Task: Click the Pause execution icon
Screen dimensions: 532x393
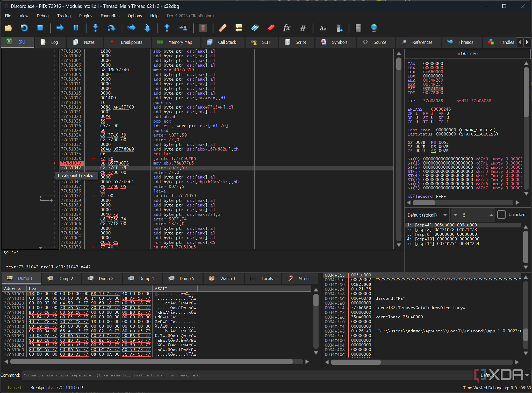Action: [76, 28]
